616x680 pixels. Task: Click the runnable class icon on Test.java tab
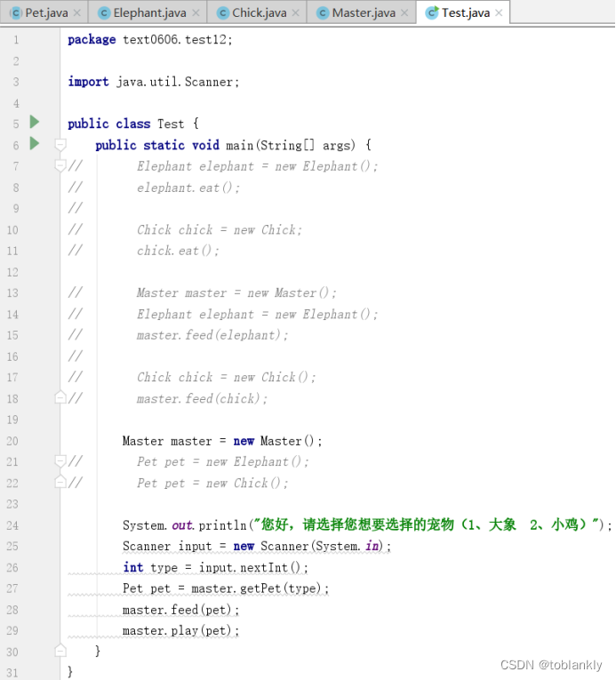pyautogui.click(x=432, y=12)
